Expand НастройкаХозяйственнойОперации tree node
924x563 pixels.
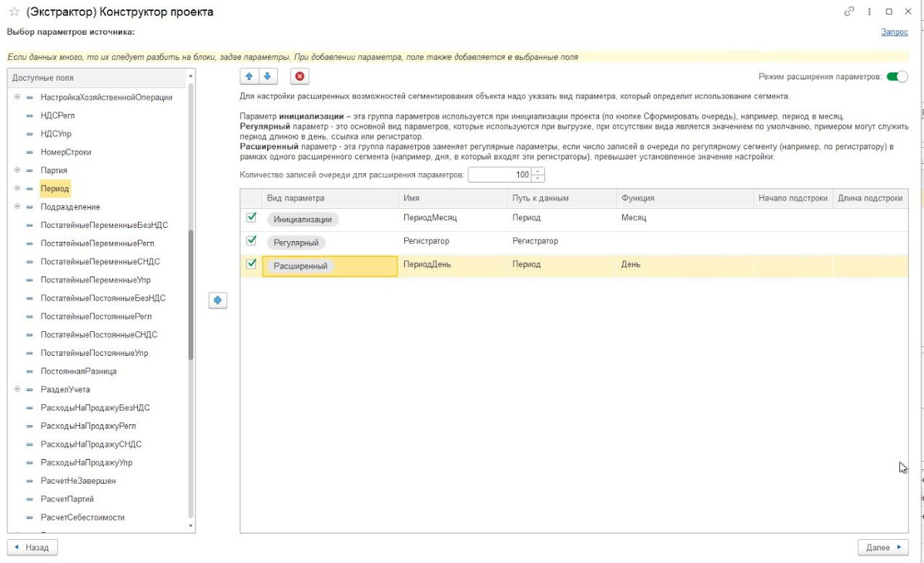[17, 97]
